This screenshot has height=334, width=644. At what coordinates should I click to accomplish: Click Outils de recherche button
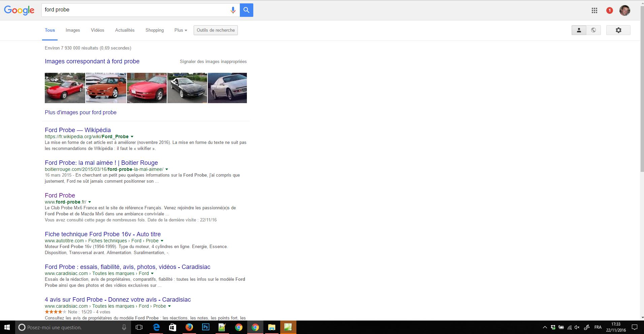(x=216, y=30)
